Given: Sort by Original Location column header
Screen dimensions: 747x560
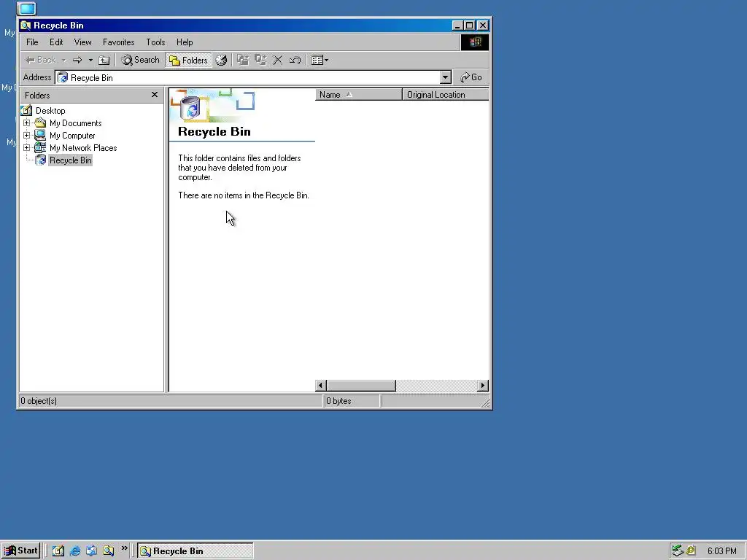Looking at the screenshot, I should pos(446,95).
